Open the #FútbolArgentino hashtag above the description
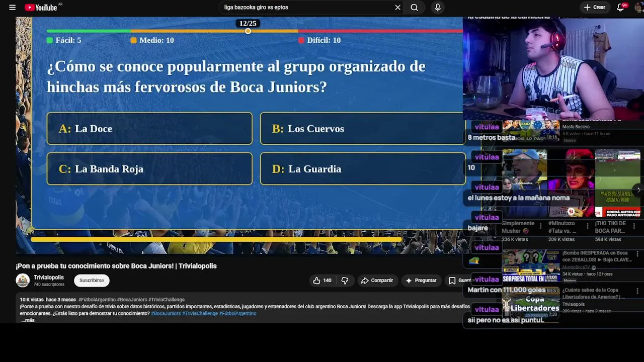Viewport: 644px width, 362px height. coord(97,300)
